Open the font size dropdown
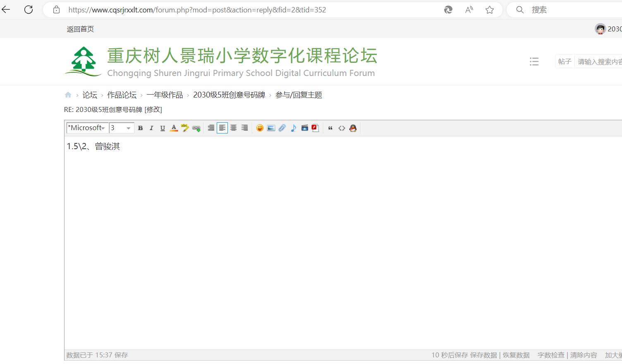 [x=128, y=128]
